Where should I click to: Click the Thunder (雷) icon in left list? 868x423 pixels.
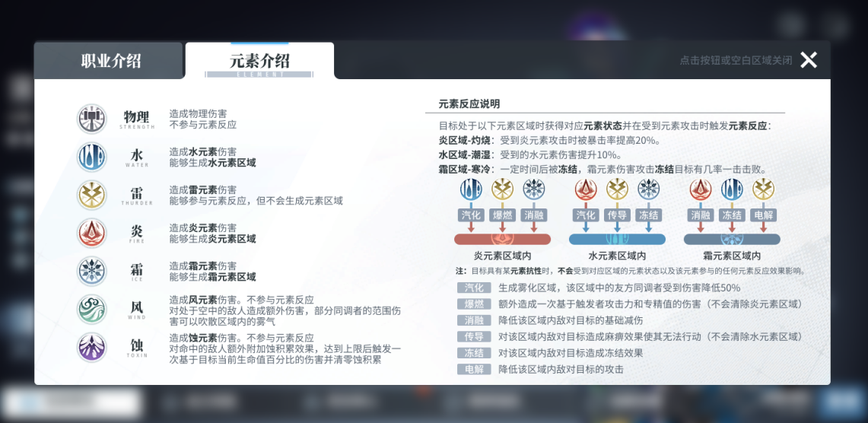[92, 195]
